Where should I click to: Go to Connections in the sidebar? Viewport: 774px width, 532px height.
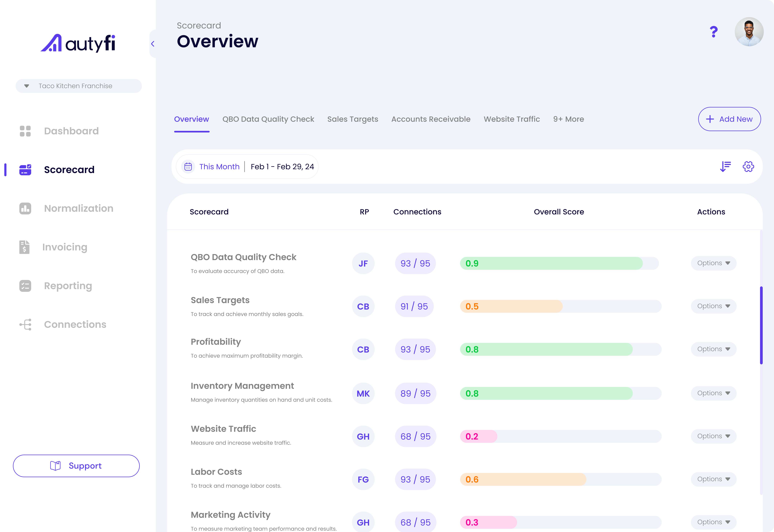pos(75,324)
